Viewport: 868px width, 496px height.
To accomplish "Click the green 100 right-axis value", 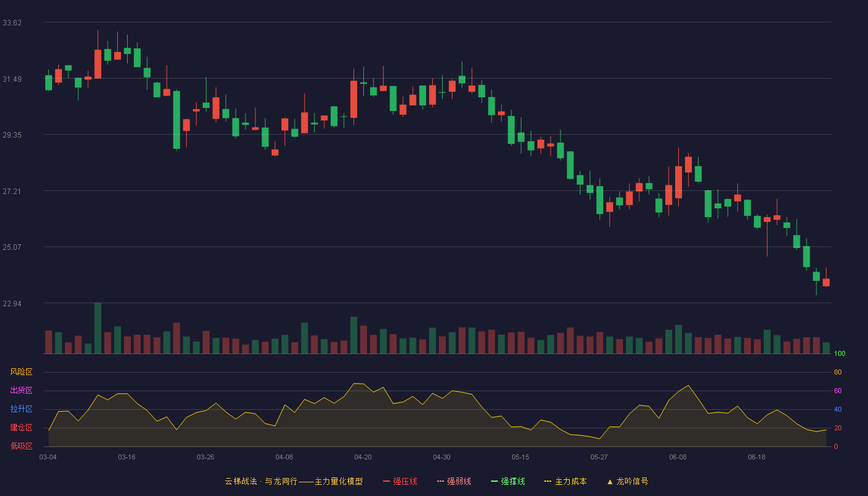I will coord(839,354).
